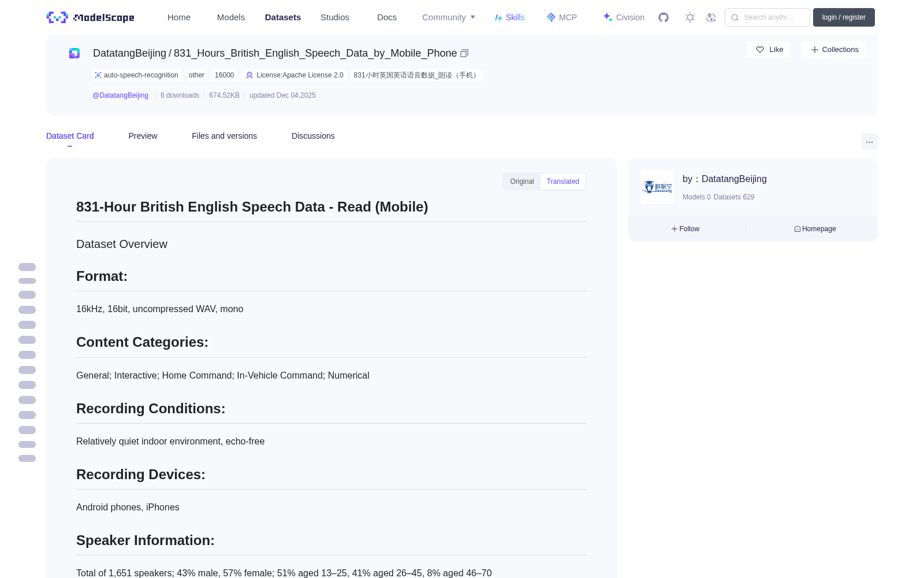Click the 'Speaker Information:' heading
The width and height of the screenshot is (924, 578).
(x=146, y=540)
